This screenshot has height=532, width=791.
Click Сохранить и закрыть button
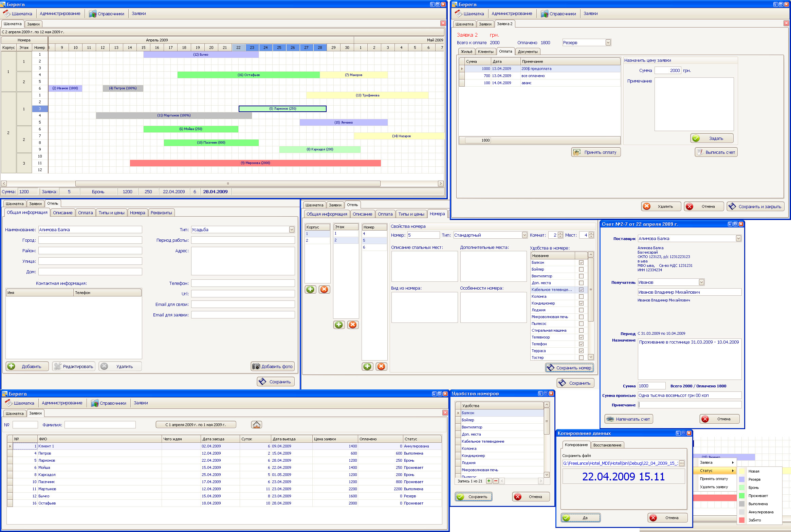tap(755, 206)
